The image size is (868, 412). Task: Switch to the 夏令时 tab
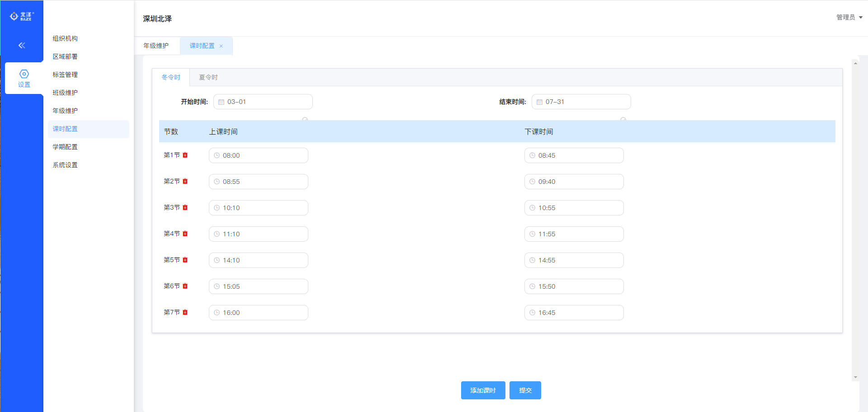pos(208,77)
